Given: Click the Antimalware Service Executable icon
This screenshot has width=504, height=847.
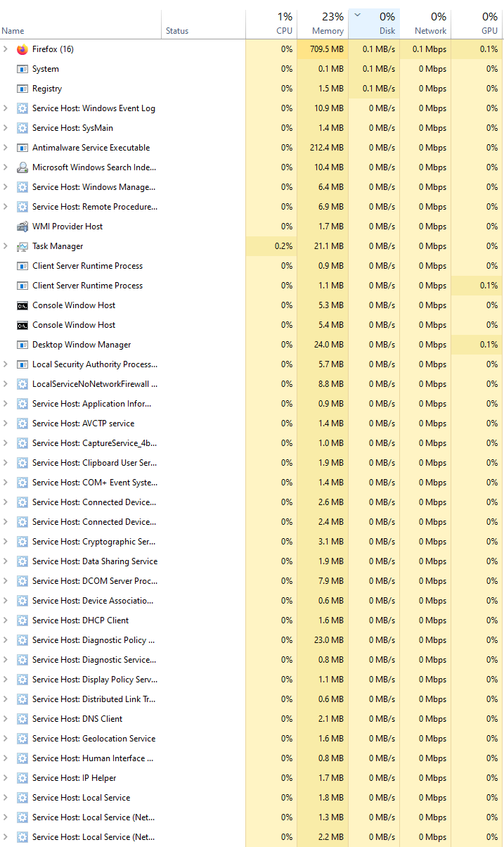Looking at the screenshot, I should click(22, 148).
